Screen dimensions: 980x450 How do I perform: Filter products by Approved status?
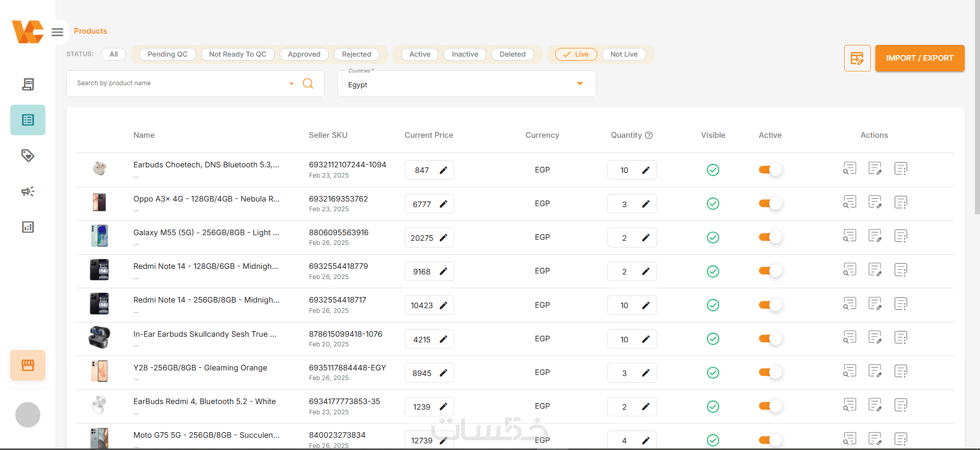pyautogui.click(x=304, y=54)
